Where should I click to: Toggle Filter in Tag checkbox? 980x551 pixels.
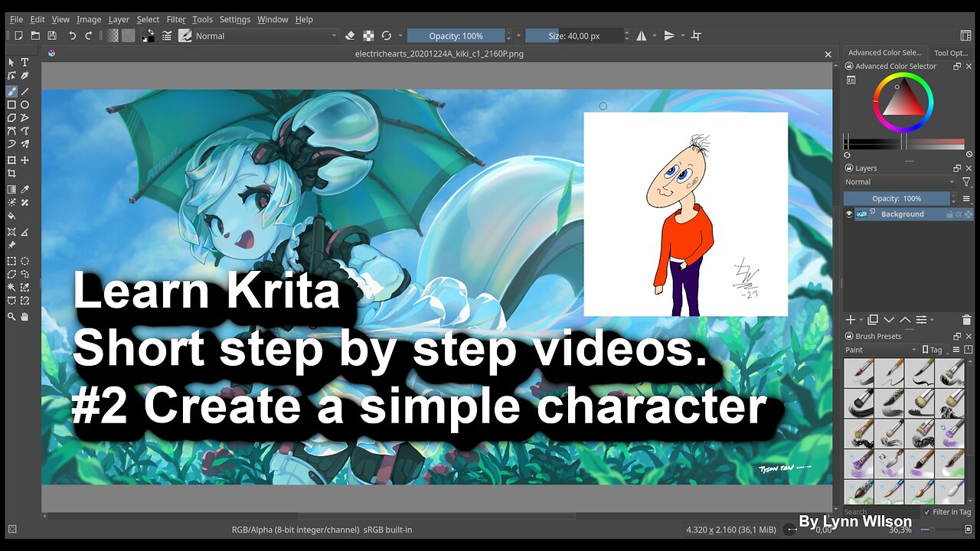926,512
